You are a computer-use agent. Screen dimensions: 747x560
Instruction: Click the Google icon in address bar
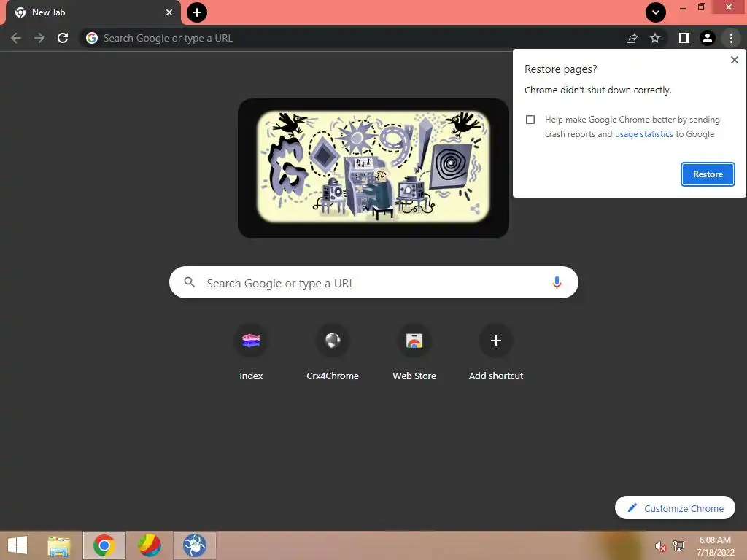pyautogui.click(x=92, y=38)
